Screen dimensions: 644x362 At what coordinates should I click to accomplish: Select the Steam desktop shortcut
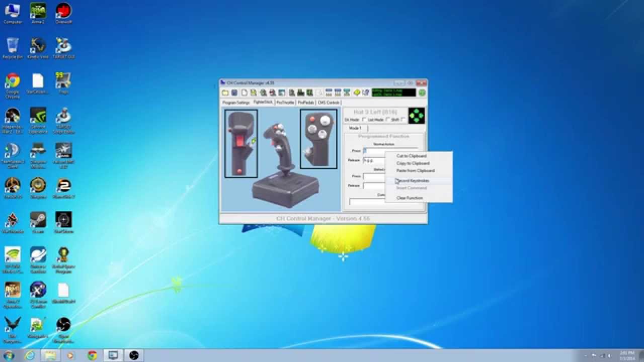click(38, 223)
